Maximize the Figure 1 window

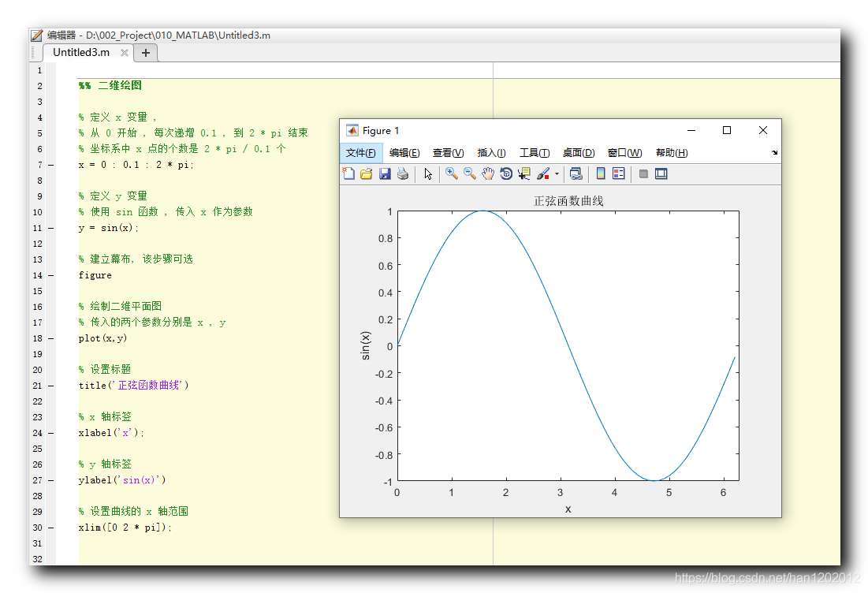[x=727, y=130]
